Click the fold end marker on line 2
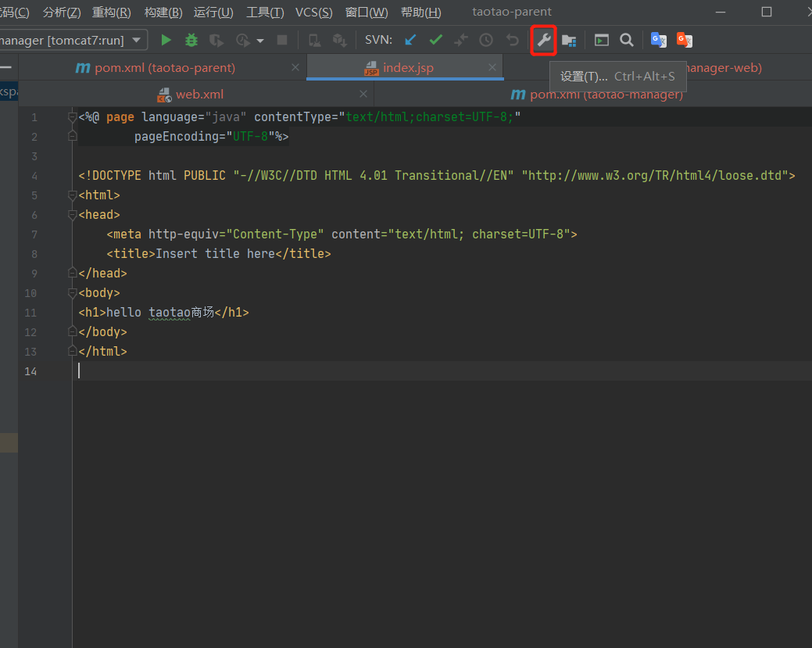The width and height of the screenshot is (812, 648). 73,136
